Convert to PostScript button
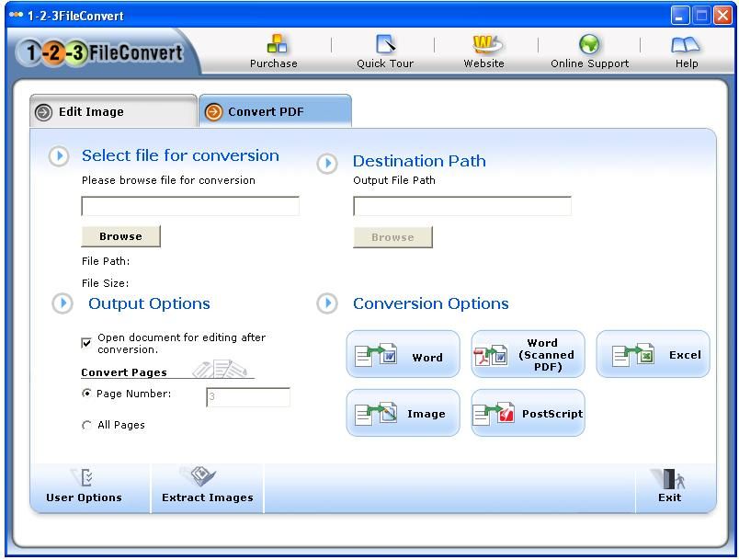Viewport: 739px width, 560px height. [x=528, y=413]
